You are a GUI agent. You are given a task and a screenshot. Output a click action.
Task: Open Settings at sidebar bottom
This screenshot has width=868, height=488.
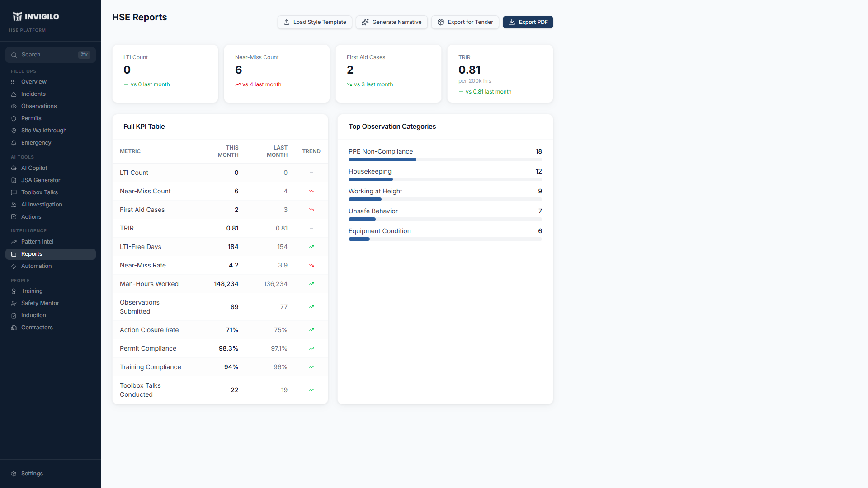(x=51, y=474)
